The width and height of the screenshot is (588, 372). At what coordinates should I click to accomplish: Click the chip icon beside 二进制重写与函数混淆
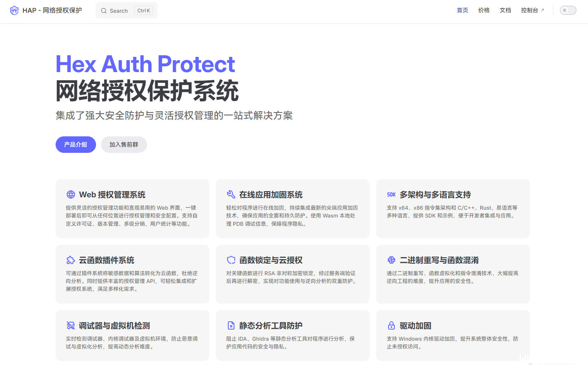(x=391, y=260)
